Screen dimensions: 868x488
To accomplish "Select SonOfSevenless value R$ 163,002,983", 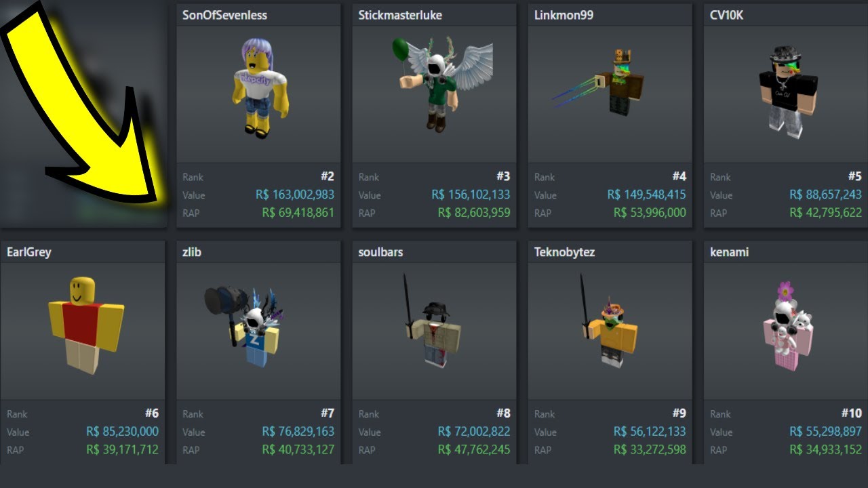I will click(295, 195).
